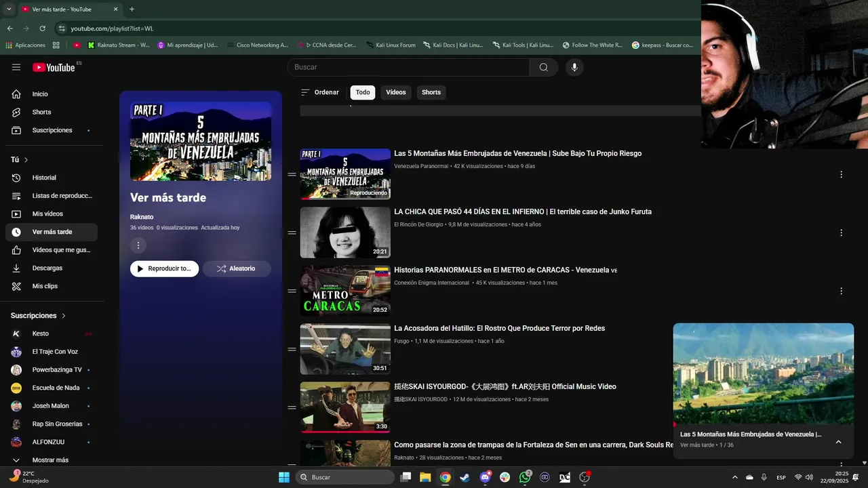Open Discord from the taskbar
Screen dimensions: 868x488
pos(485,477)
